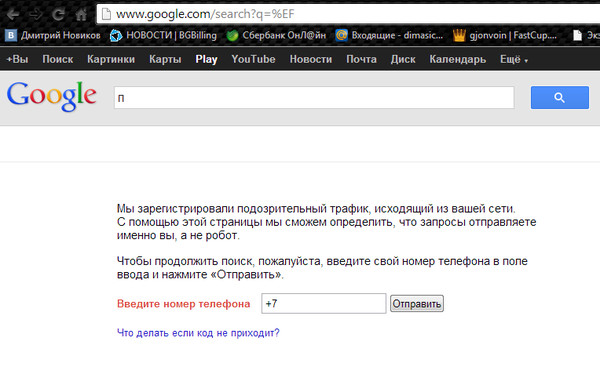Open the Сбербанк ОнЛ@йн bookmark
The image size is (600, 374).
[x=276, y=35]
